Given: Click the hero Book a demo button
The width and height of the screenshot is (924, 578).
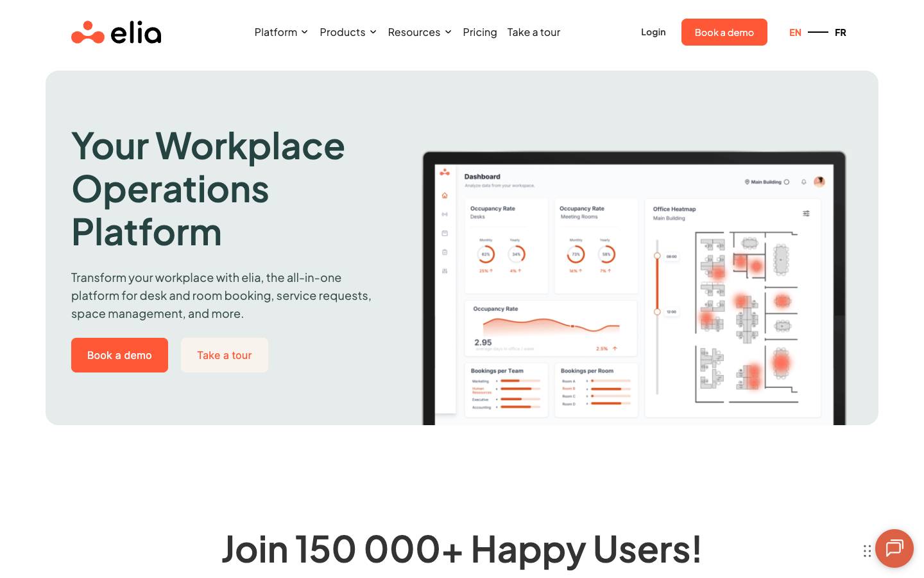Looking at the screenshot, I should coord(119,355).
